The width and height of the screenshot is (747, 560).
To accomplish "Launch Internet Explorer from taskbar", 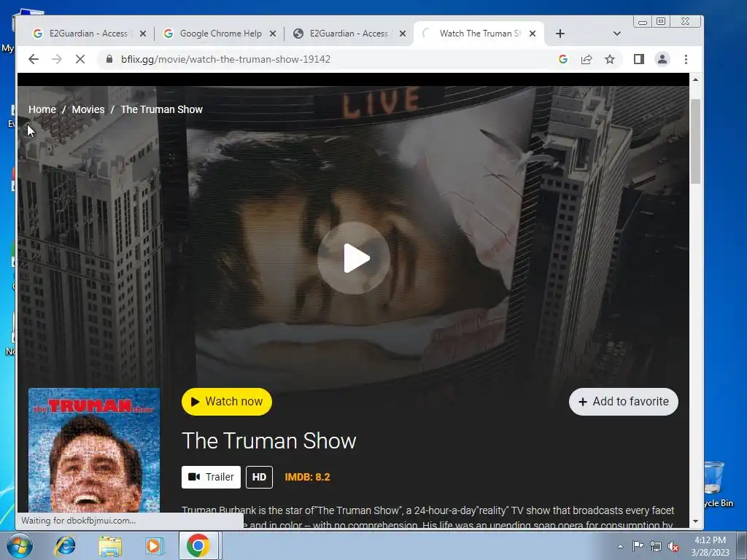I will tap(65, 545).
